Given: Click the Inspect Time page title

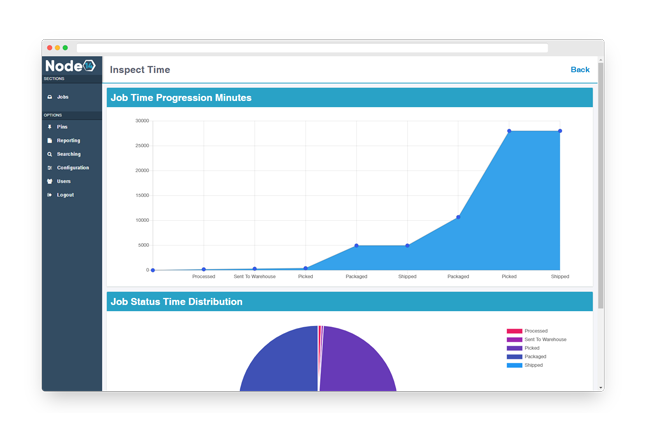Looking at the screenshot, I should pos(140,70).
